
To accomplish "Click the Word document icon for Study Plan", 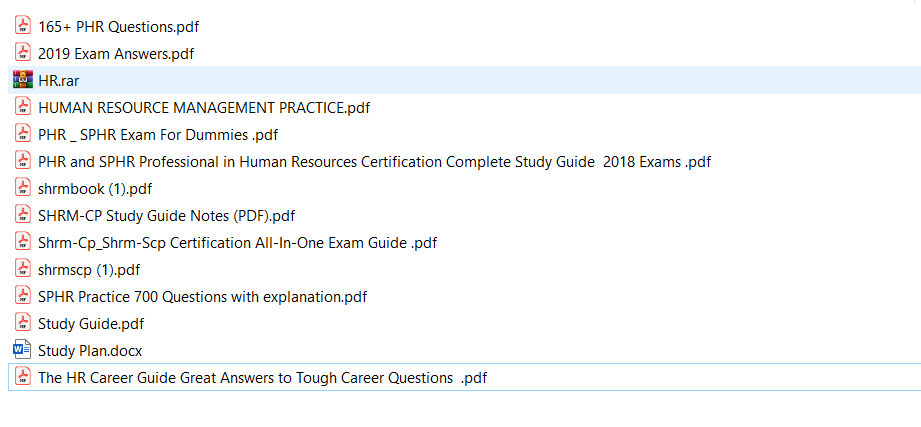I will click(22, 350).
